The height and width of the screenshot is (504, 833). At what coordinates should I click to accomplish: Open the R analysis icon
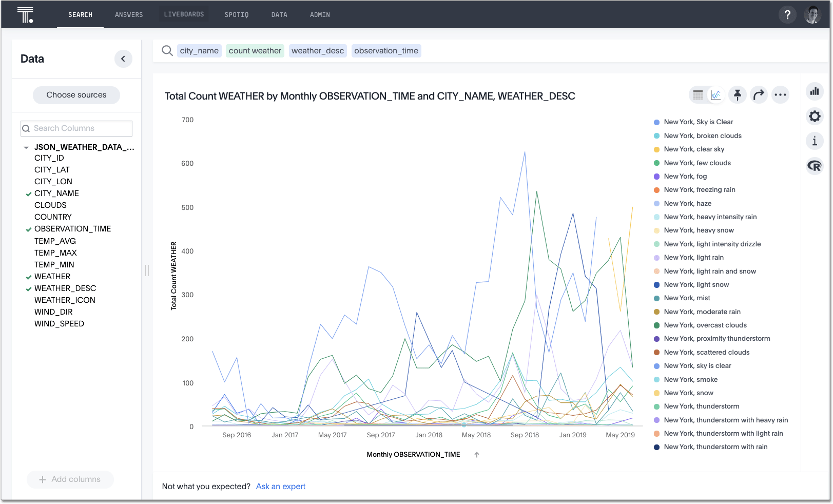click(x=815, y=166)
